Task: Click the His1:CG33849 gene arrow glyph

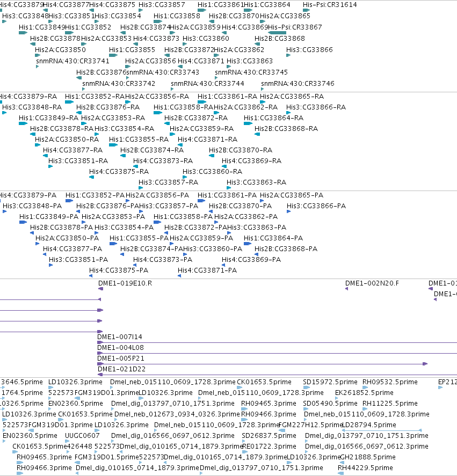Action: pyautogui.click(x=23, y=33)
